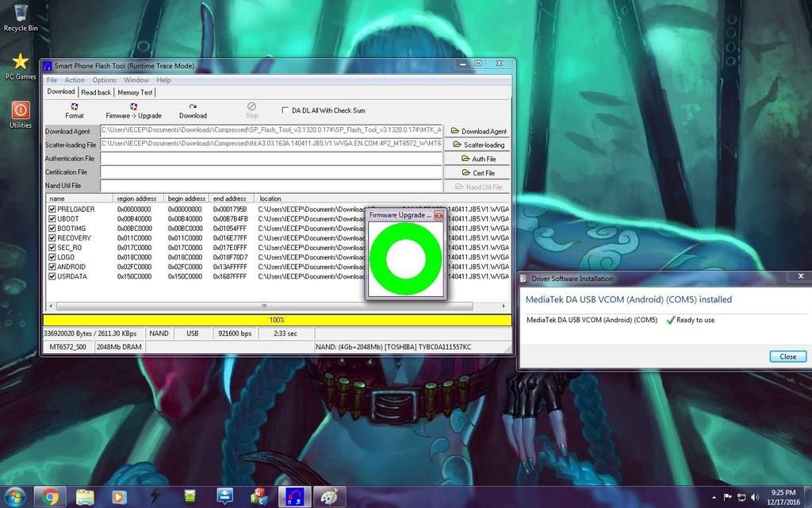Switch to the Memory Test tab
The width and height of the screenshot is (812, 508).
point(135,92)
